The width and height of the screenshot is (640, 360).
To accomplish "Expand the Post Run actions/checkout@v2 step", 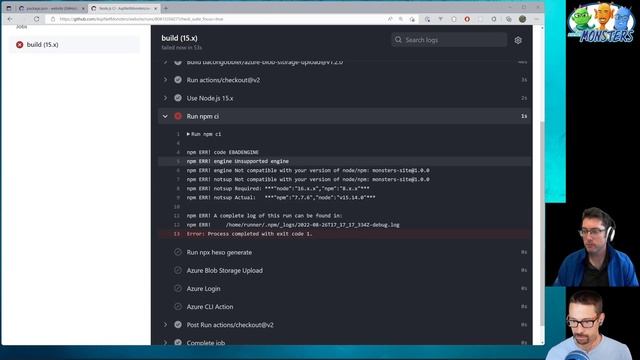I will pyautogui.click(x=165, y=325).
